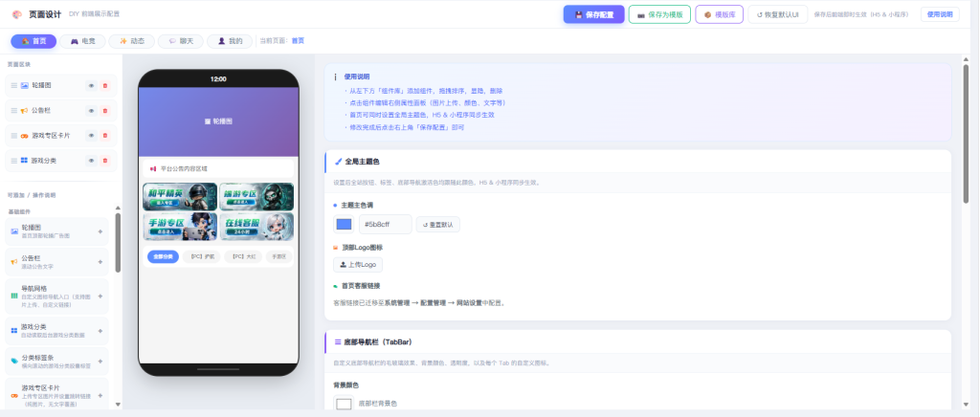This screenshot has height=417, width=980.
Task: Click the 在线客服 game card thumbnail
Action: pos(256,227)
